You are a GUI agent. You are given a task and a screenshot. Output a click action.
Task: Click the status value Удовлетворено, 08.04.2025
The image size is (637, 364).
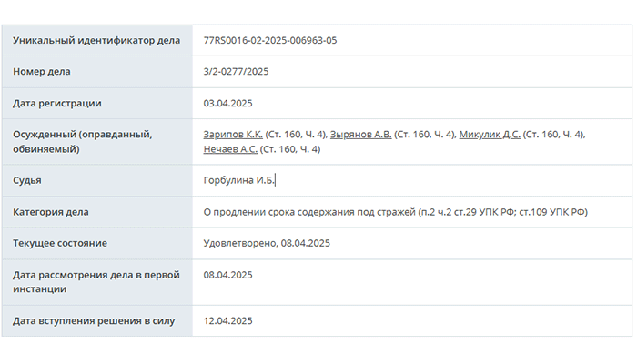(266, 243)
